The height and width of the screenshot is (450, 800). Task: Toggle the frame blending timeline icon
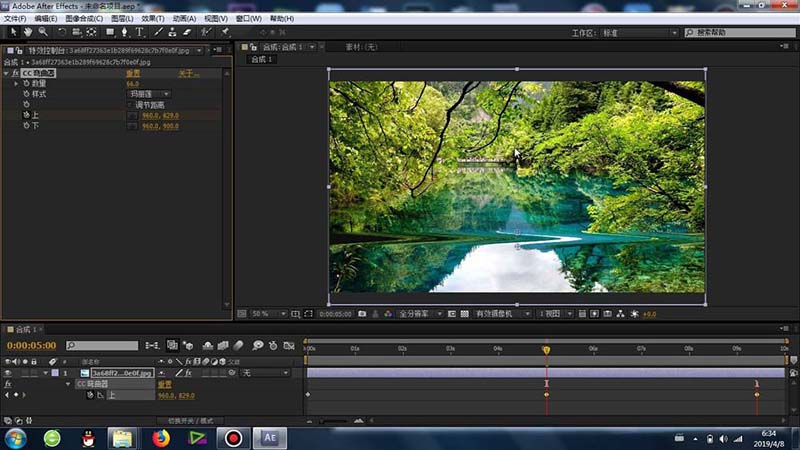pos(223,345)
